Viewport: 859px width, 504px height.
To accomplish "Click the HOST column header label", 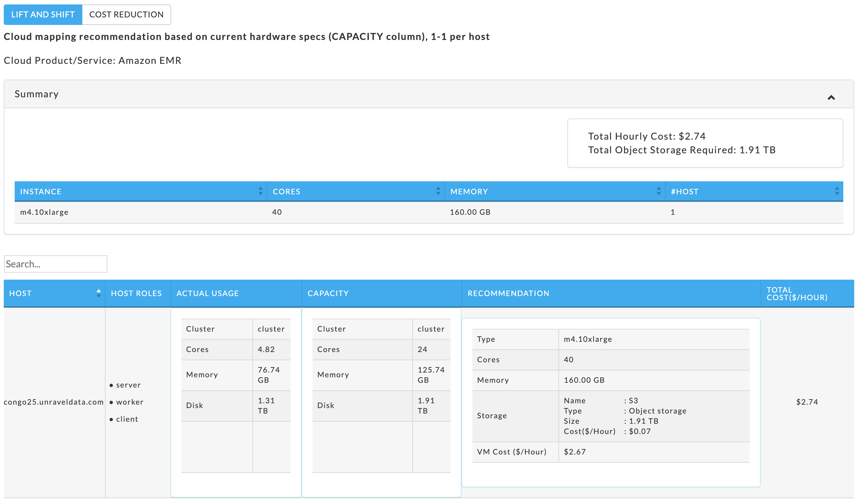I will click(x=20, y=293).
